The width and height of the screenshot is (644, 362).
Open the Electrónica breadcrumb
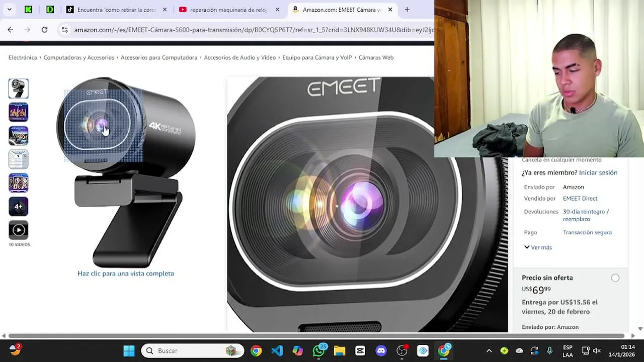(23, 57)
